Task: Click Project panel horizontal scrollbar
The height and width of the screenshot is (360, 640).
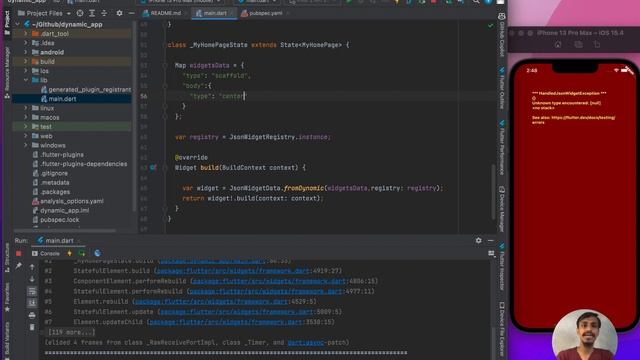Action: pos(65,230)
